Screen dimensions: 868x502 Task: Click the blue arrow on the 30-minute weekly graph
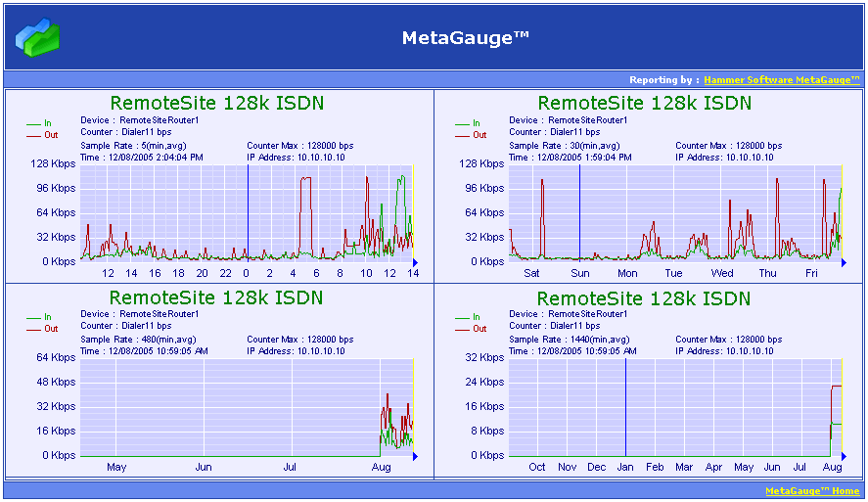coord(844,262)
